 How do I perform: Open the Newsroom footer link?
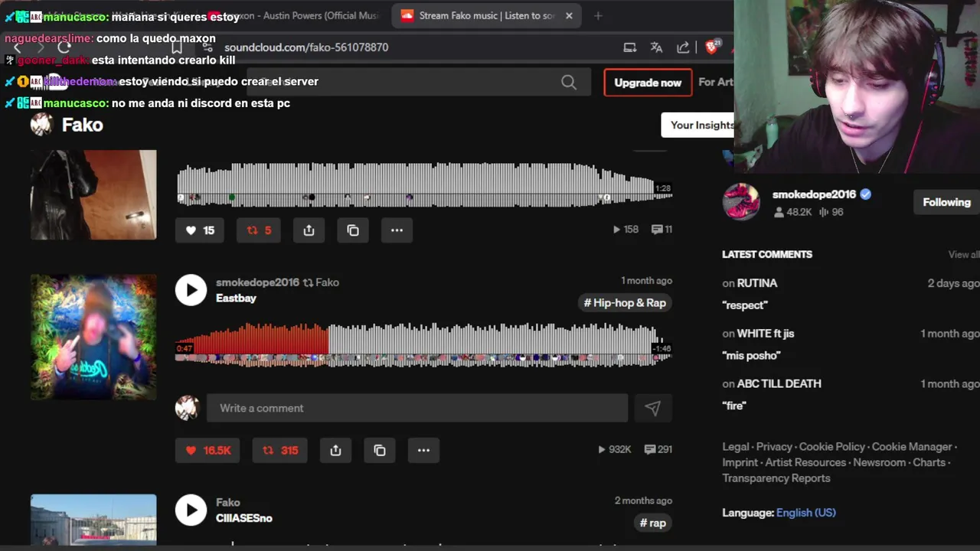(879, 462)
